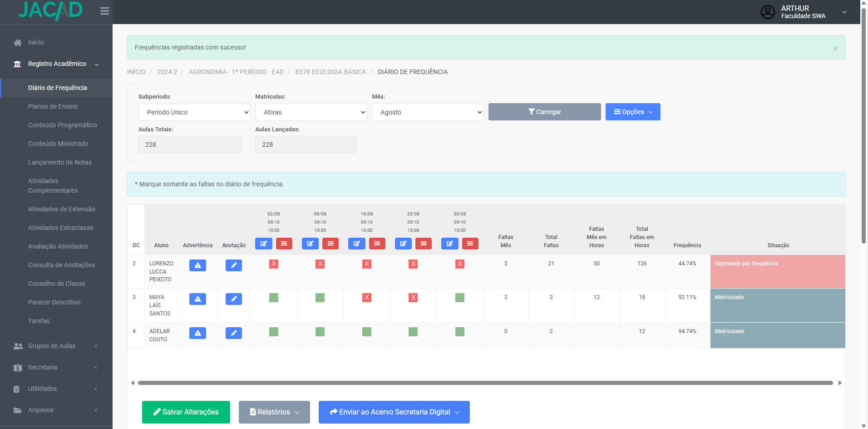Open the Opções dropdown button
868x429 pixels.
pyautogui.click(x=633, y=112)
